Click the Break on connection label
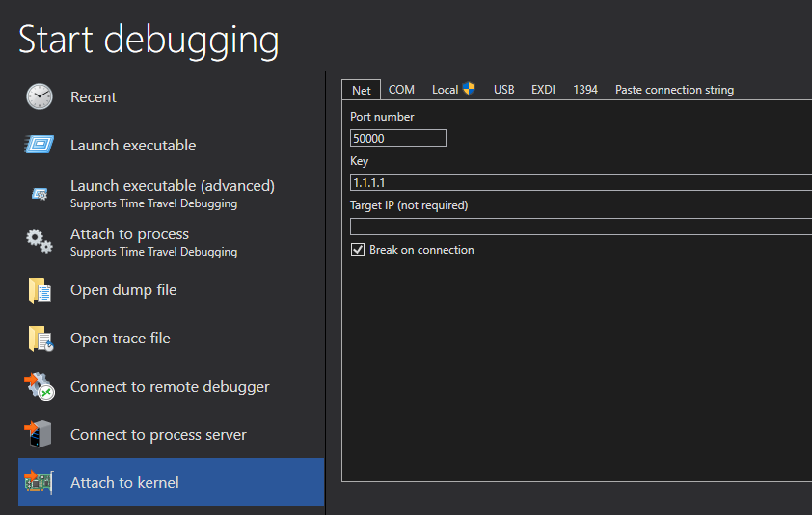The width and height of the screenshot is (812, 515). tap(421, 250)
